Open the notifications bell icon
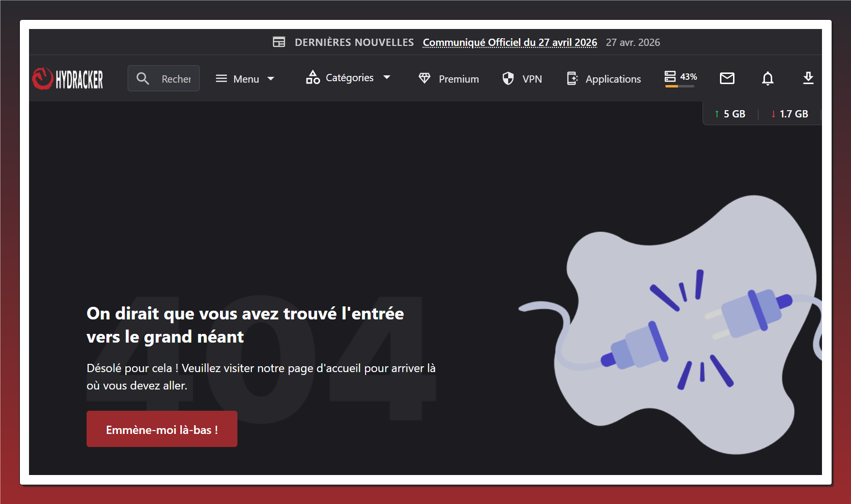The image size is (851, 504). pyautogui.click(x=768, y=79)
